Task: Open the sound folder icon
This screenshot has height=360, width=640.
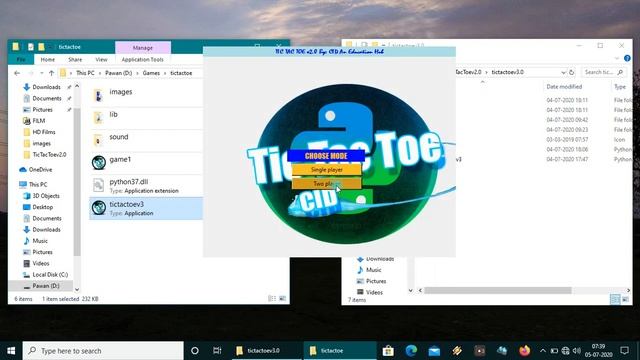Action: pos(98,140)
